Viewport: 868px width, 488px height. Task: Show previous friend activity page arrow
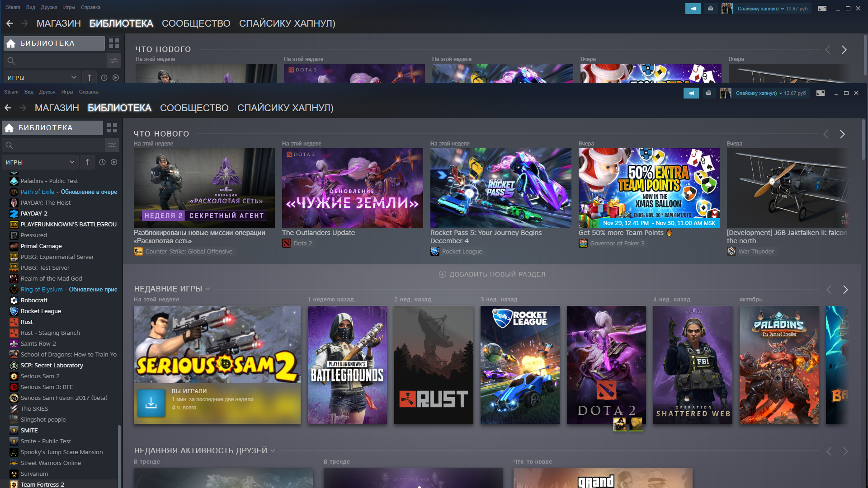(x=829, y=451)
